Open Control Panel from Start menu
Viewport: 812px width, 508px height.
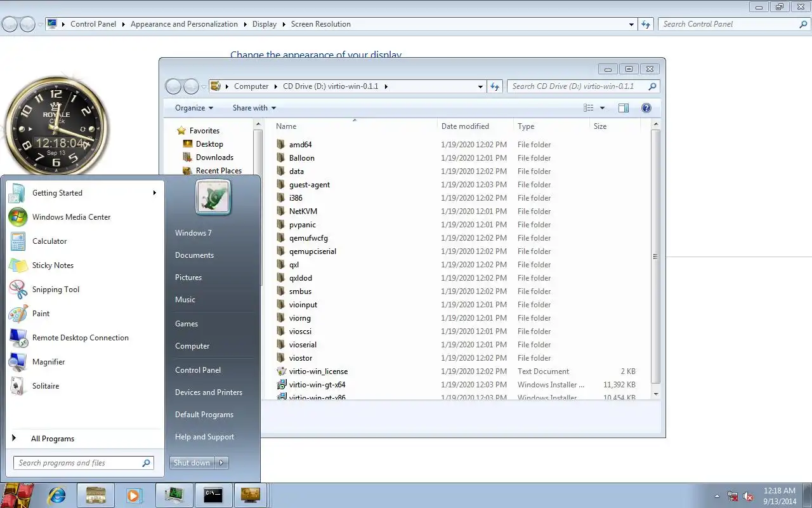[x=198, y=370]
